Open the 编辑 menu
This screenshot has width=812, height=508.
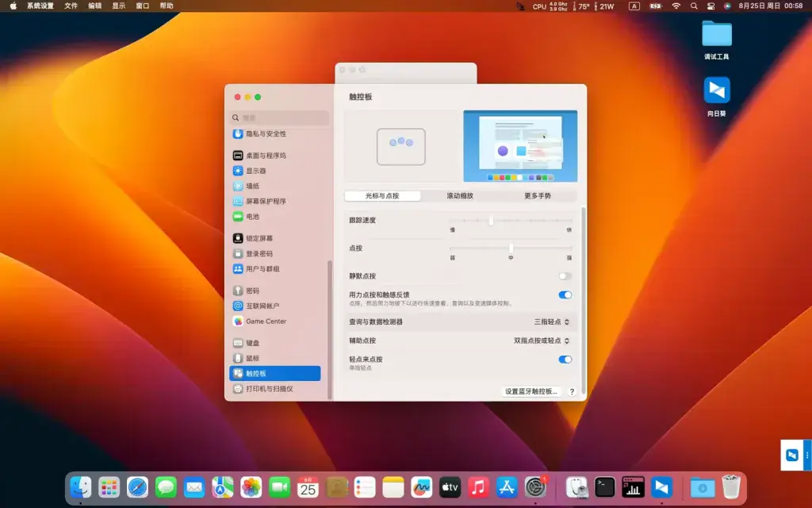pos(95,6)
